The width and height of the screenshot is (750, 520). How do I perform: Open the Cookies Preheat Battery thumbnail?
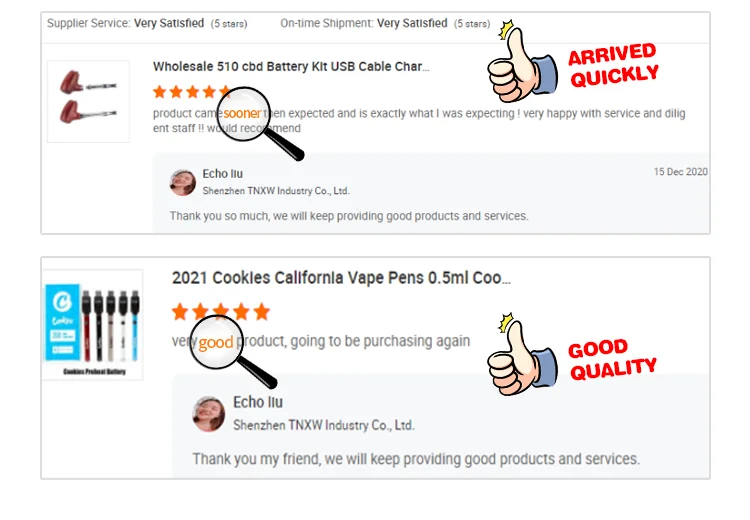92,325
